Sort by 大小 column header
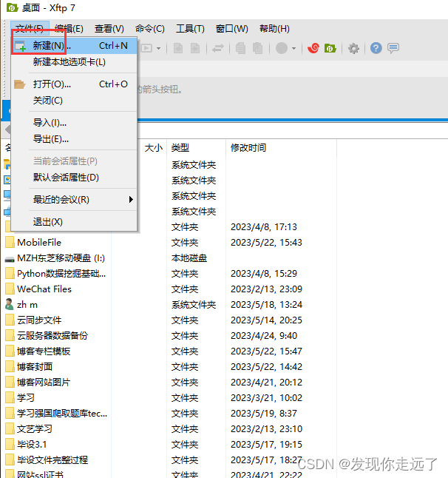The width and height of the screenshot is (448, 478). (154, 148)
